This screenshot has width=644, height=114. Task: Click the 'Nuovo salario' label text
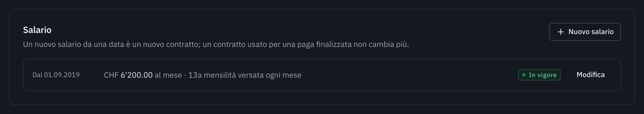point(591,32)
